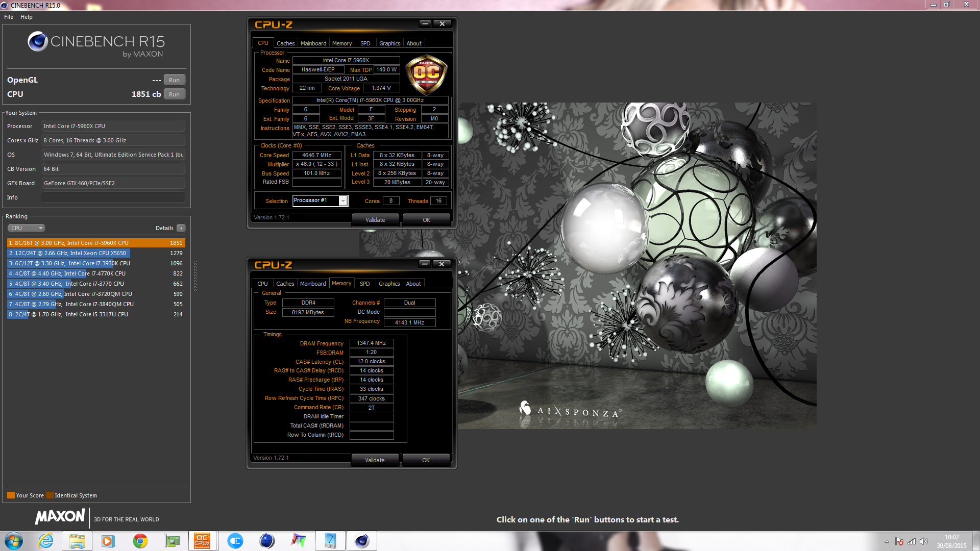This screenshot has width=980, height=551.
Task: Open Windows Media Player from taskbar
Action: [108, 541]
